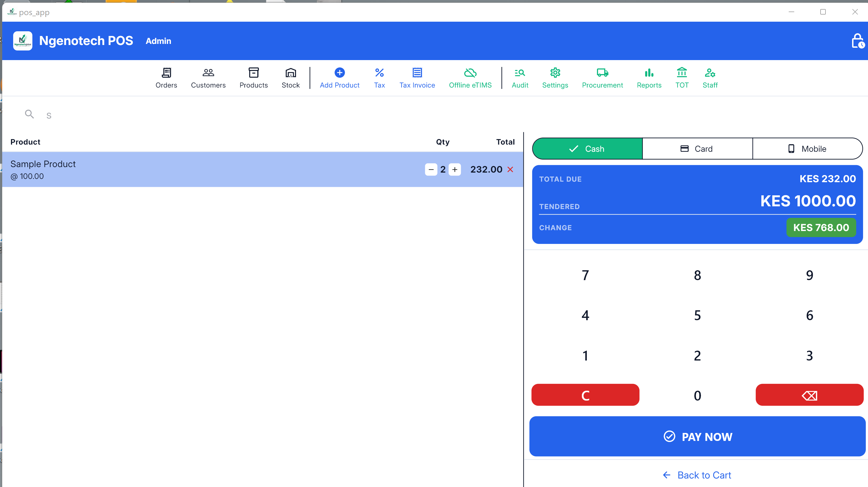Minimize the pos_app window
868x487 pixels.
791,12
